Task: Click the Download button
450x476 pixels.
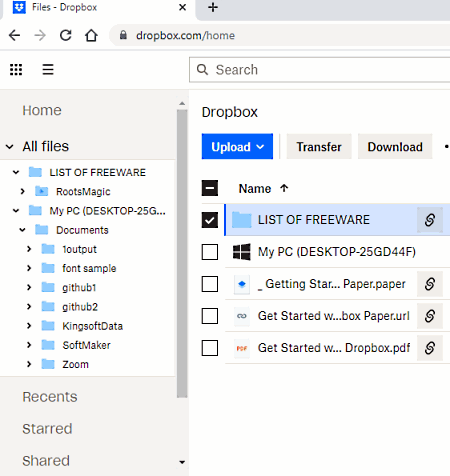Action: pos(395,147)
